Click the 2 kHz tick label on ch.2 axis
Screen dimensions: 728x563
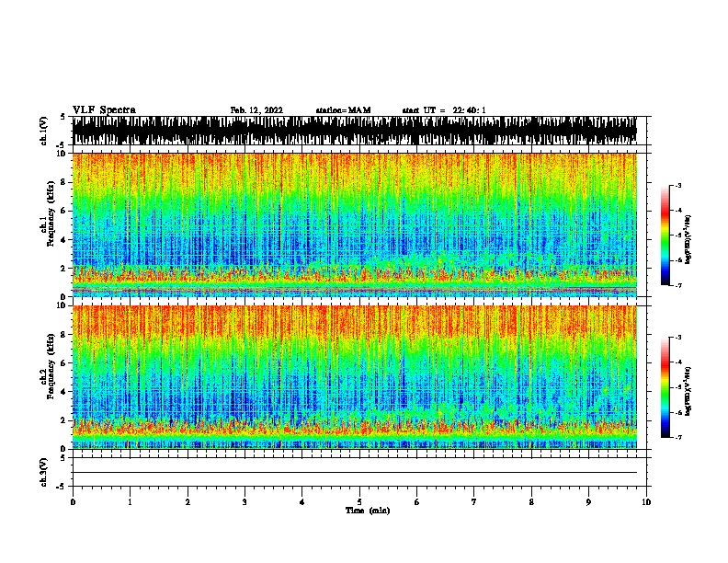[63, 420]
